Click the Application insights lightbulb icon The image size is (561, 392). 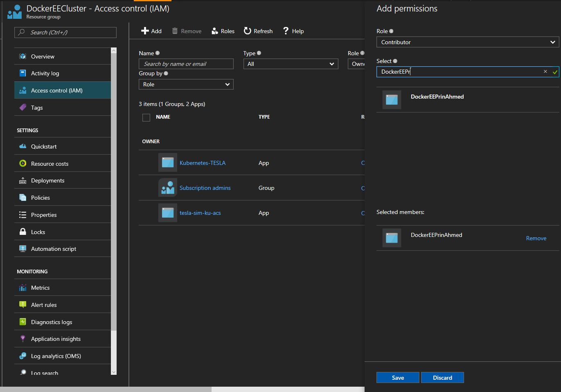23,338
